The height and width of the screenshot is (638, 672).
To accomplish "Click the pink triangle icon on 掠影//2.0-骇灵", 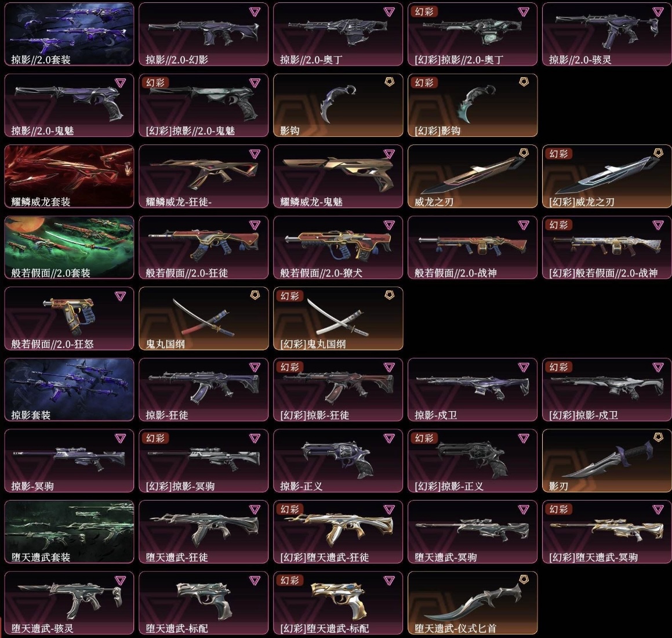I will click(658, 12).
